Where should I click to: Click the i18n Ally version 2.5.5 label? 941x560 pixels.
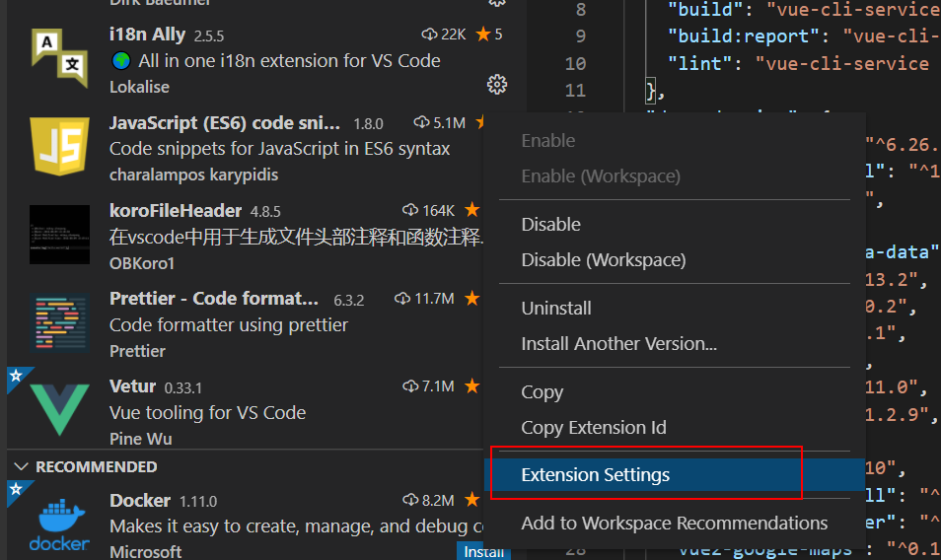[209, 35]
